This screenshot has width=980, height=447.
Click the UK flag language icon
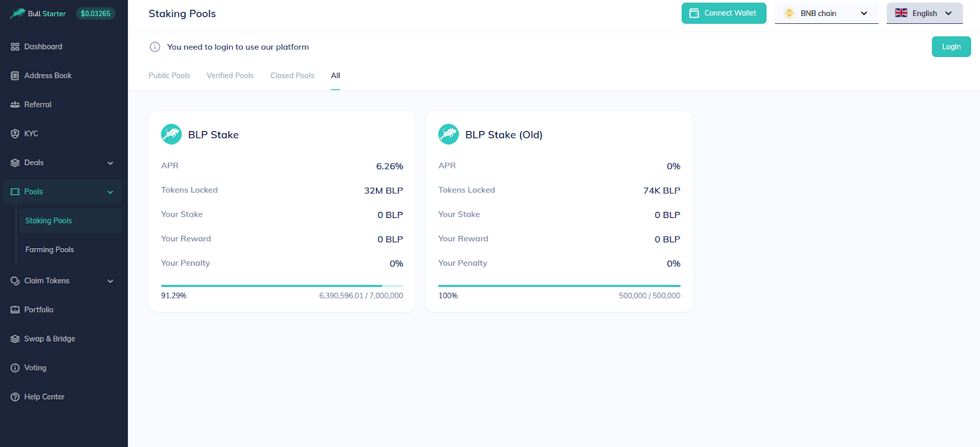tap(901, 13)
